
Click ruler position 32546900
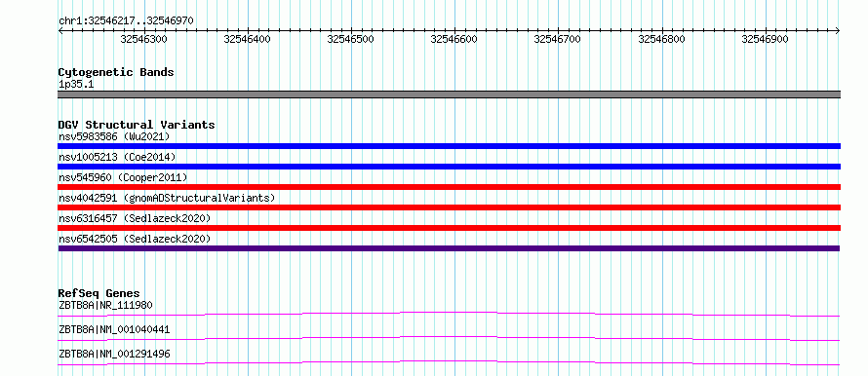766,39
